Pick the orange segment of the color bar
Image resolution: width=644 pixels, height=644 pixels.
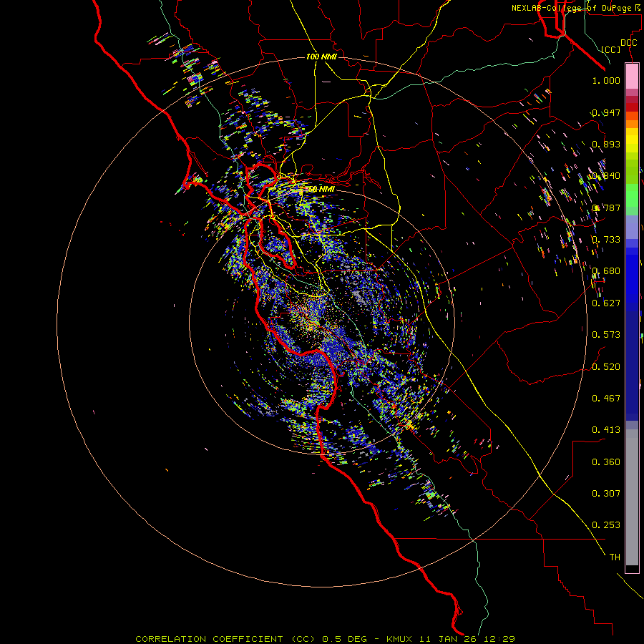632,124
